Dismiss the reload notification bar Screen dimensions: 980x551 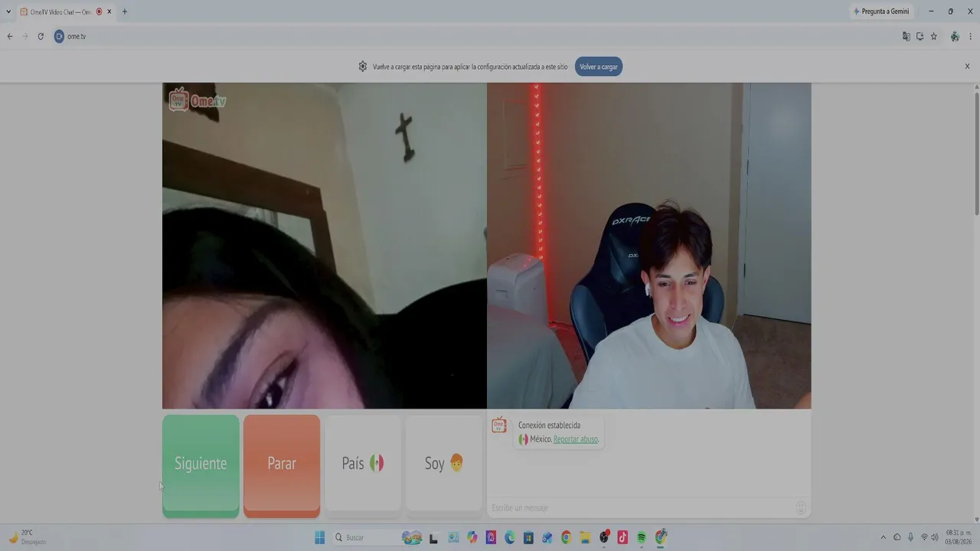[967, 67]
